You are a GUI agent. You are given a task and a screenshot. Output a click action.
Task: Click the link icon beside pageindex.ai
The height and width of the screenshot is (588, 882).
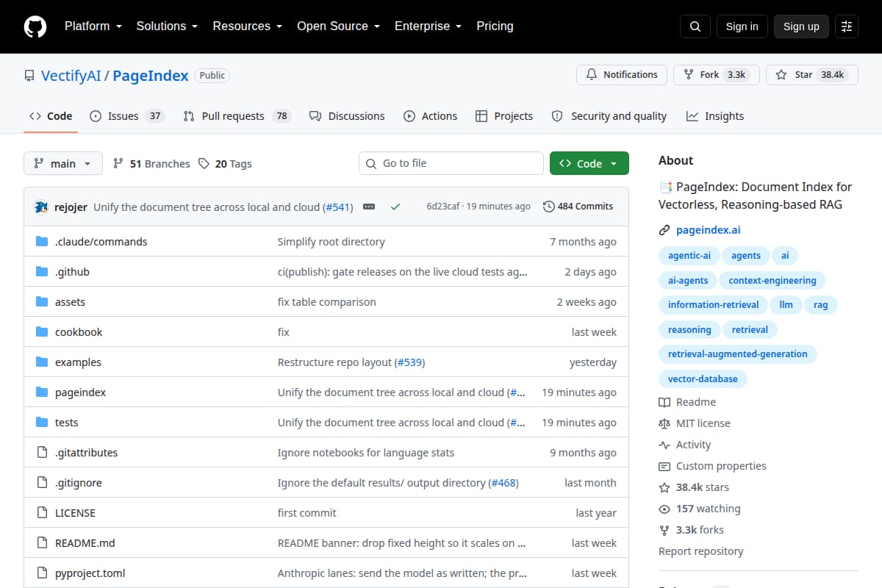click(664, 231)
